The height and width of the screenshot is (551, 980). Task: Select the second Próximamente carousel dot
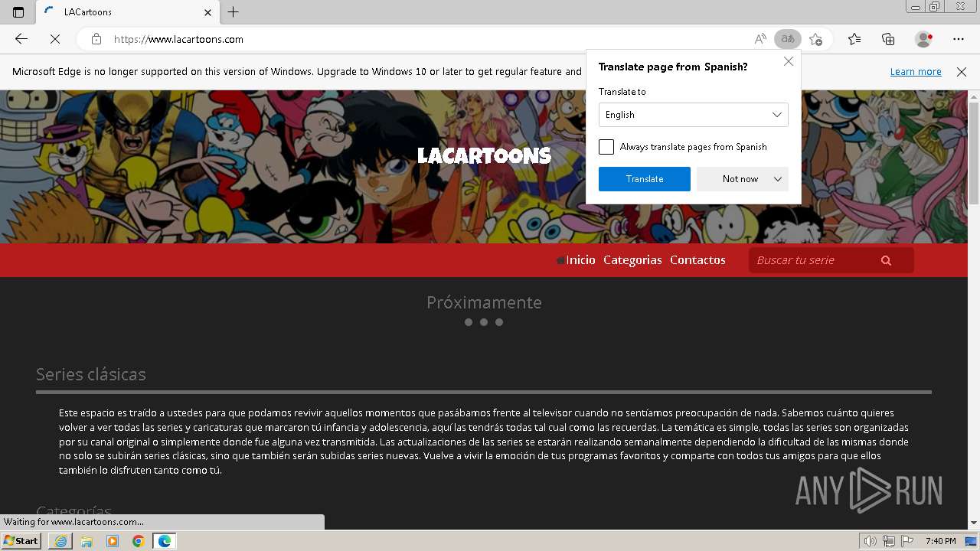pos(484,322)
